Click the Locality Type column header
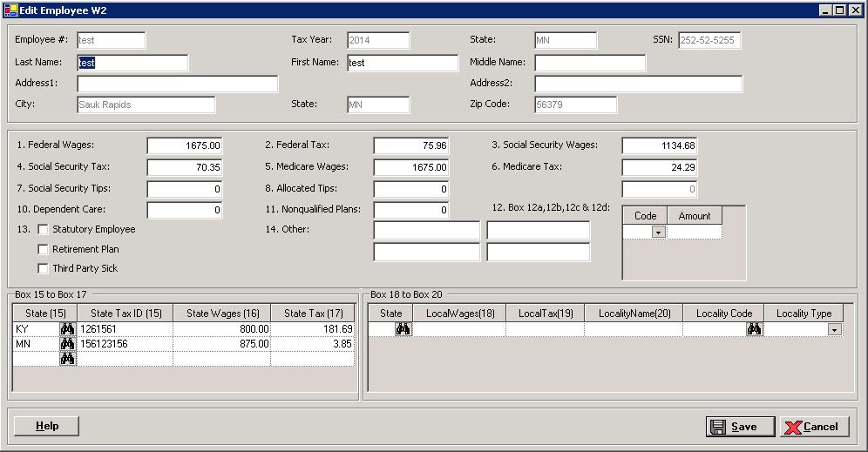The width and height of the screenshot is (868, 452). (804, 314)
